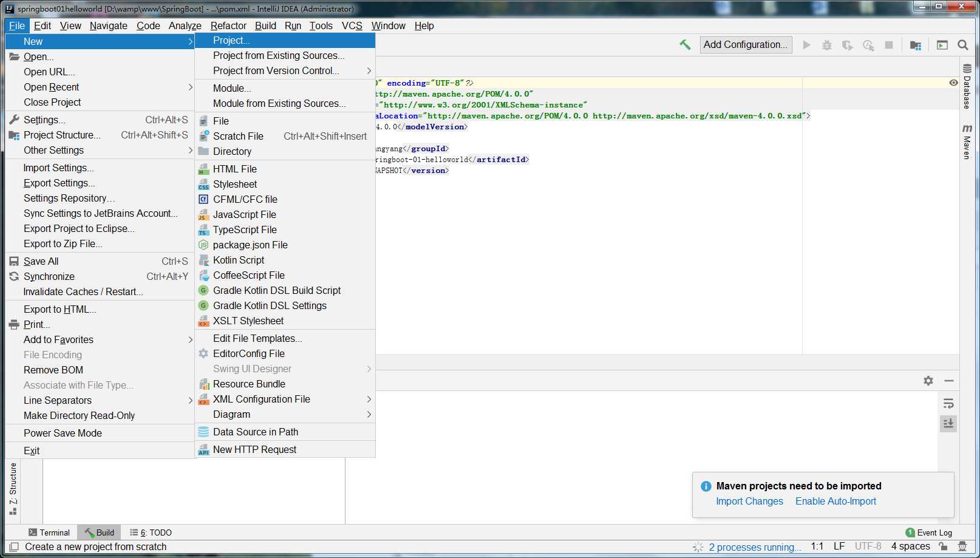This screenshot has height=558, width=980.
Task: Click the 1:1 cursor position indicator
Action: (x=817, y=546)
